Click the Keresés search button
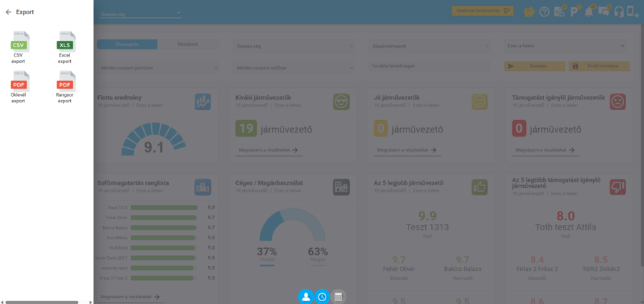Image resolution: width=644 pixels, height=304 pixels. click(x=535, y=66)
